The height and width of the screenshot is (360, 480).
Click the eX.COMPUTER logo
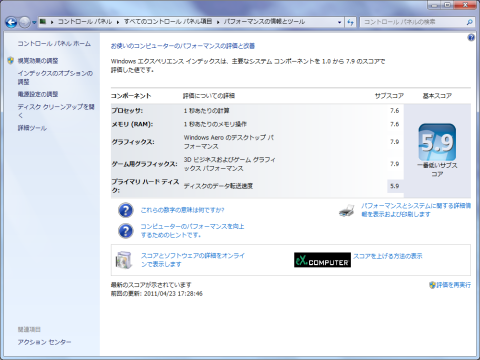(322, 260)
